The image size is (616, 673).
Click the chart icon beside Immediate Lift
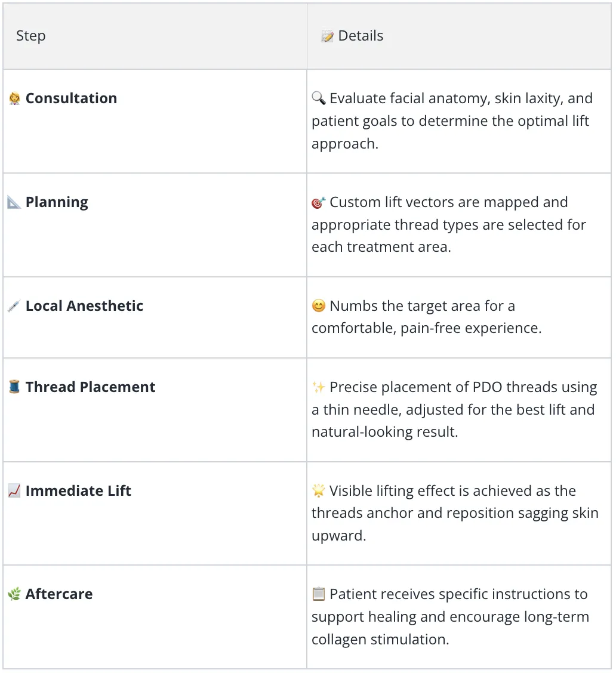pos(14,490)
